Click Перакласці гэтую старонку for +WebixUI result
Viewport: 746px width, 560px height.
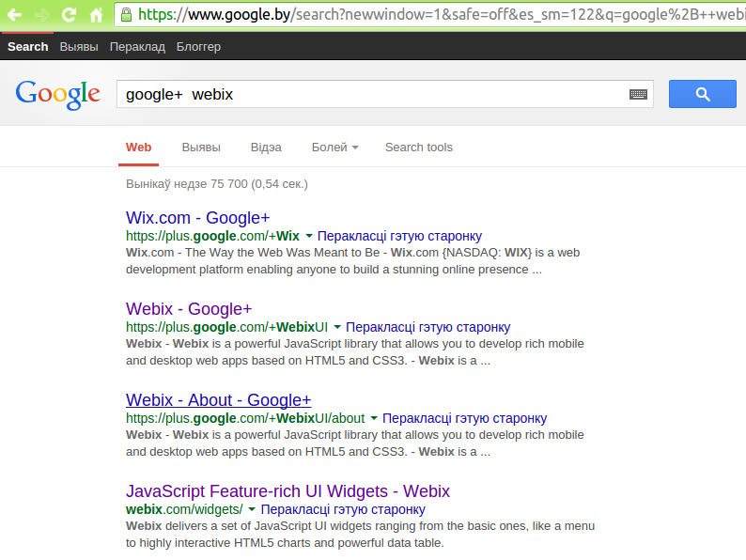point(427,327)
